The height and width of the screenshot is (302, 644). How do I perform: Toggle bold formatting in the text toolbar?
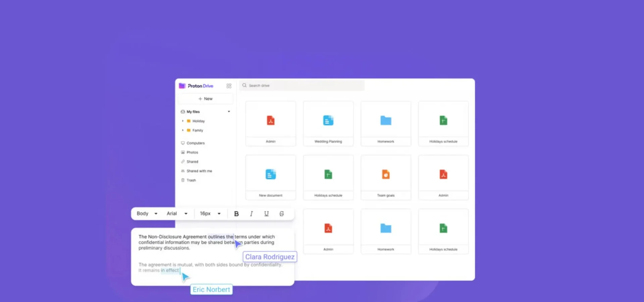(236, 213)
